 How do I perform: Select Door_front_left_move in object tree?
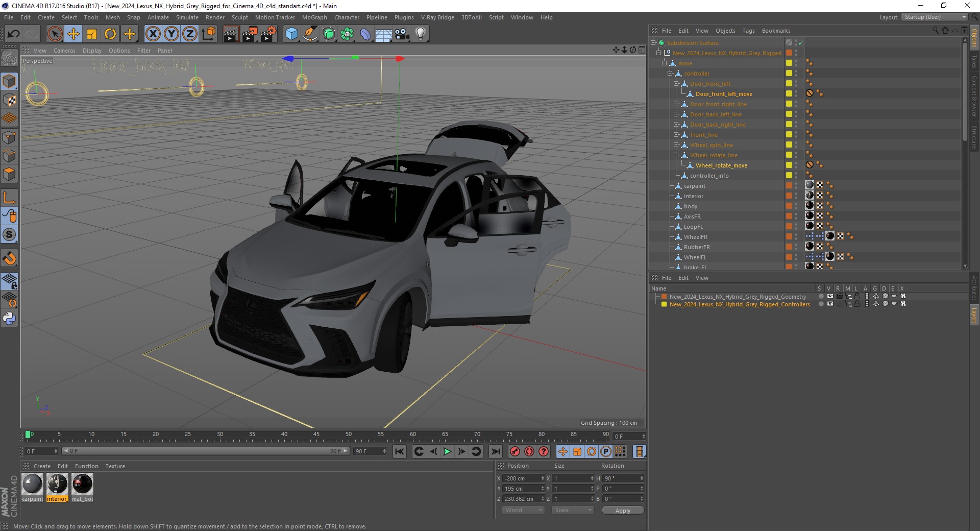[x=724, y=94]
